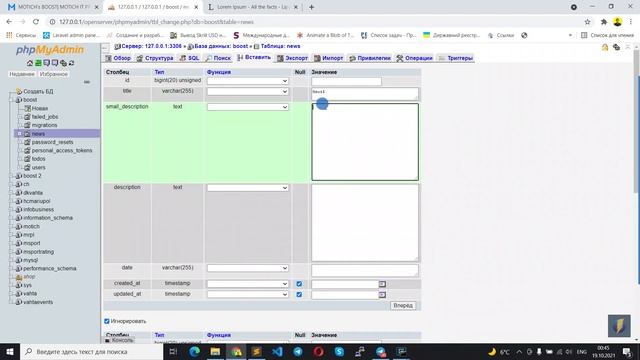Open the Триггеры tab
Image resolution: width=640 pixels, height=360 pixels.
point(456,58)
